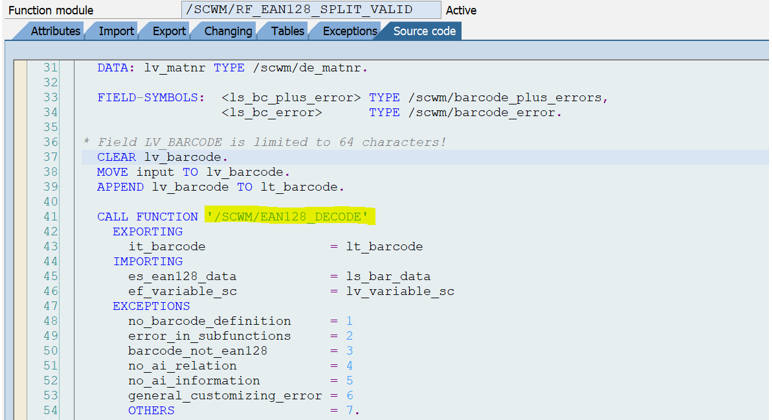Click the 'ls_bar_data' variable
This screenshot has height=420, width=772.
click(x=388, y=276)
